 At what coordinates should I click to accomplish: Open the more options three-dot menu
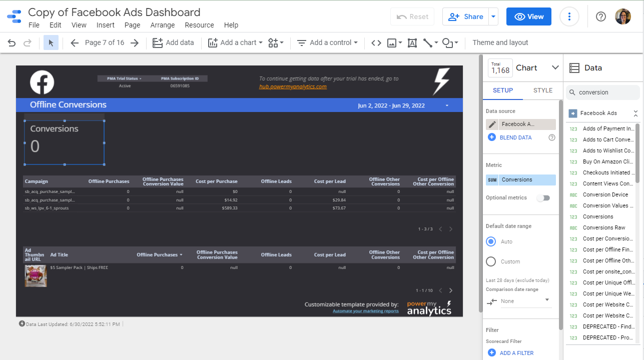569,16
